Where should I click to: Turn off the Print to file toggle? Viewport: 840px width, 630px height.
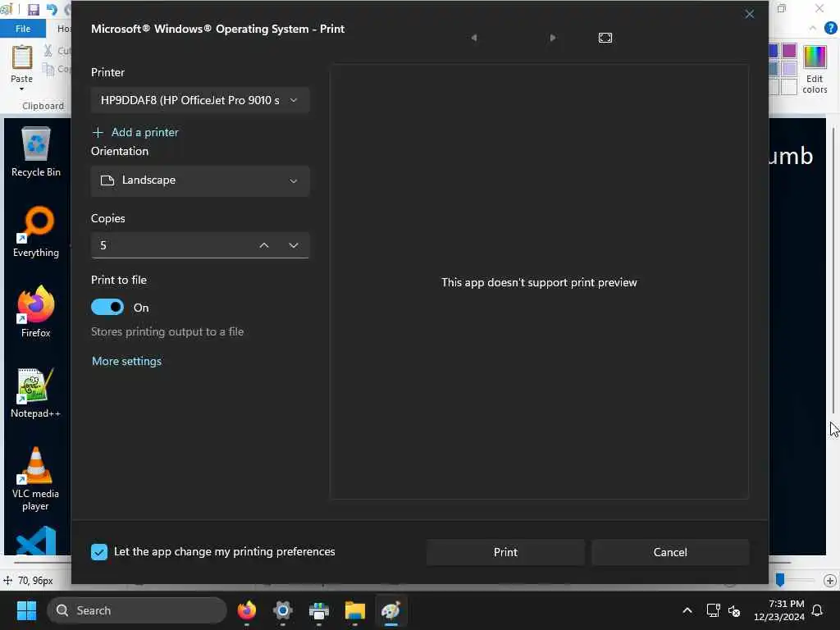107,307
